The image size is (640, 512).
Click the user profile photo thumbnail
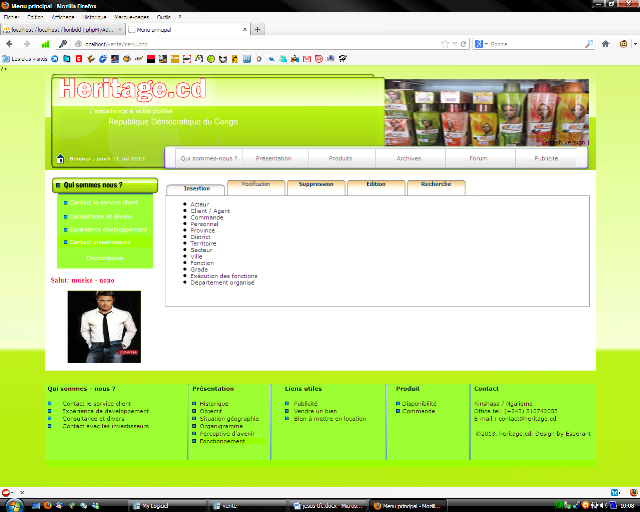(104, 327)
